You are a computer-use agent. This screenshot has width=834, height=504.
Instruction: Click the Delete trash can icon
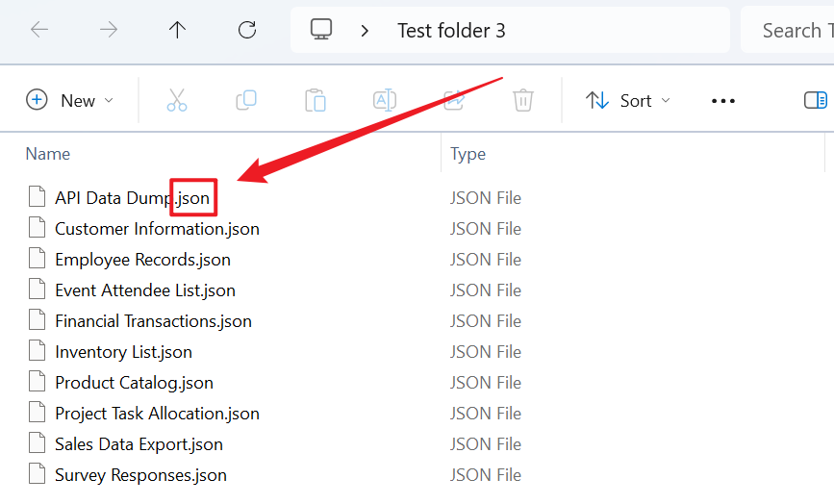point(523,100)
